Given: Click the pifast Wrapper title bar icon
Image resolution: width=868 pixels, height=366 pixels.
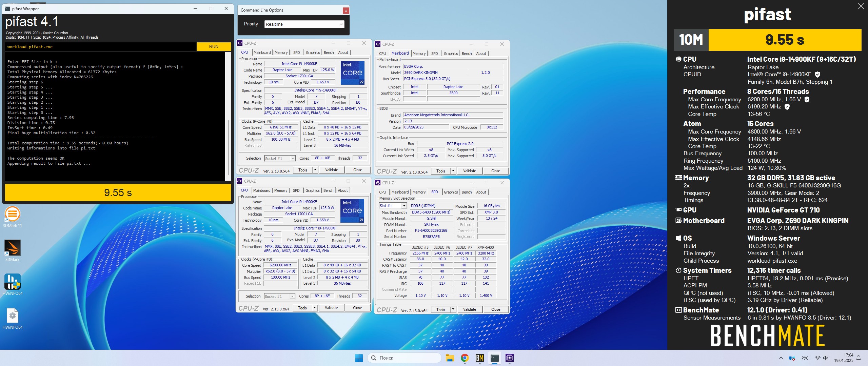Looking at the screenshot, I should (x=7, y=8).
